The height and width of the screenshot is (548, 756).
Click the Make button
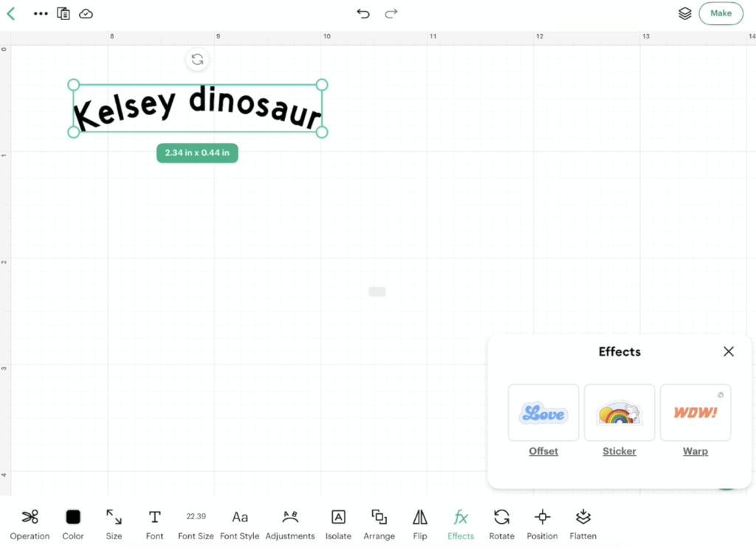click(x=721, y=13)
